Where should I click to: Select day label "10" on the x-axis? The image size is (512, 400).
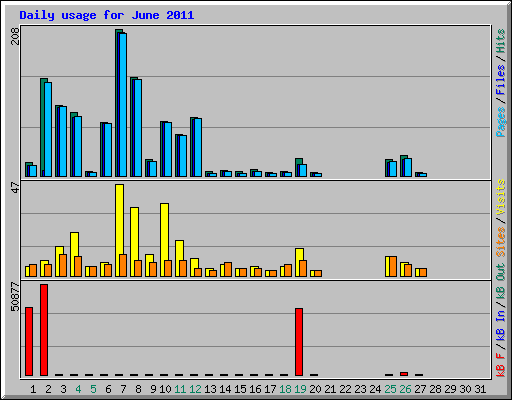(165, 389)
